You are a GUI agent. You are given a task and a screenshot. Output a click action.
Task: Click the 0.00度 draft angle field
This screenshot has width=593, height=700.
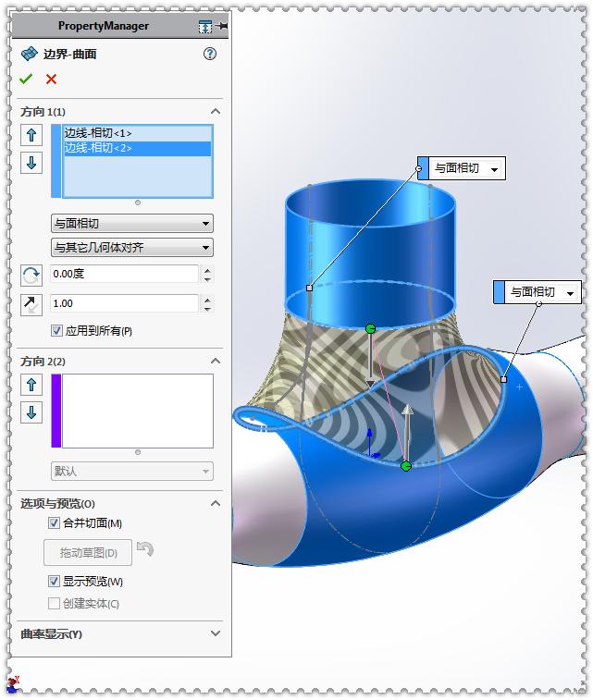pyautogui.click(x=125, y=274)
